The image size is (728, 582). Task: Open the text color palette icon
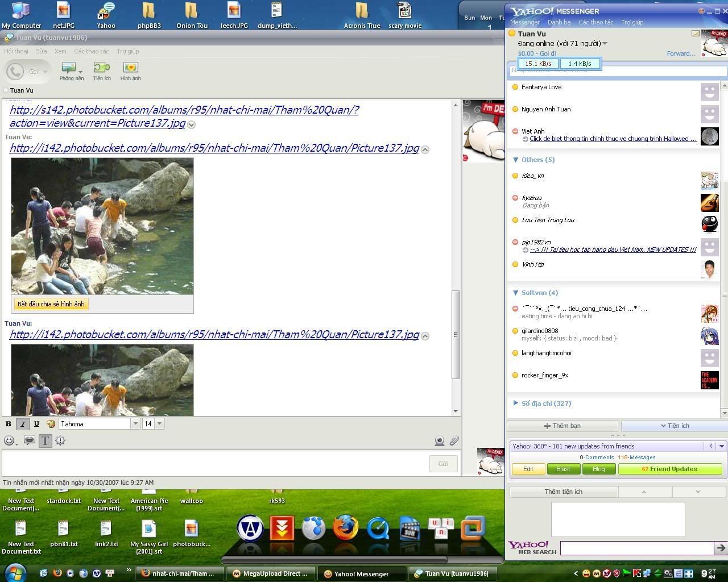click(x=51, y=424)
